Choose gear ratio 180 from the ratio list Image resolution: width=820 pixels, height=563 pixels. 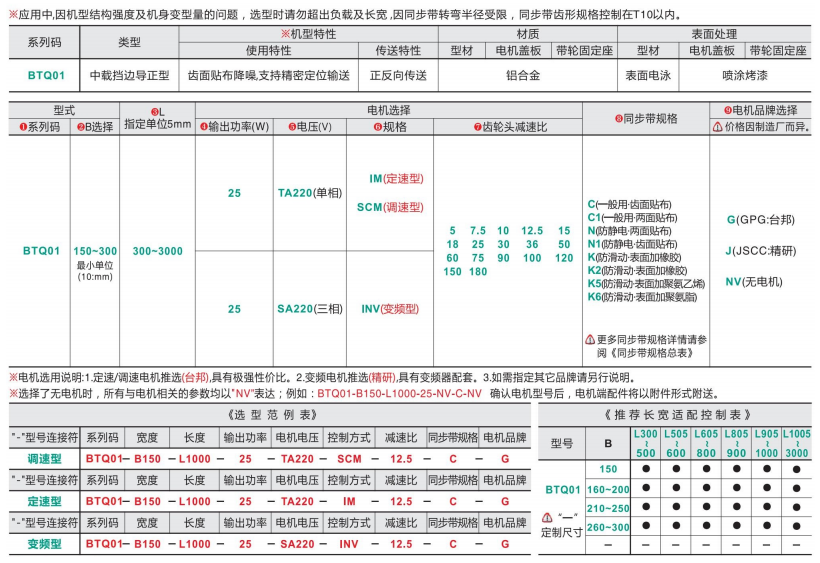pos(477,271)
